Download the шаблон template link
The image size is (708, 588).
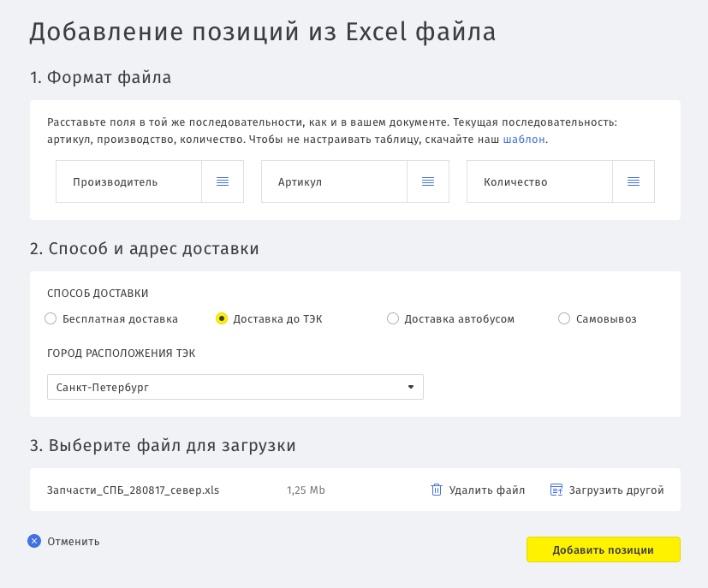pyautogui.click(x=524, y=140)
